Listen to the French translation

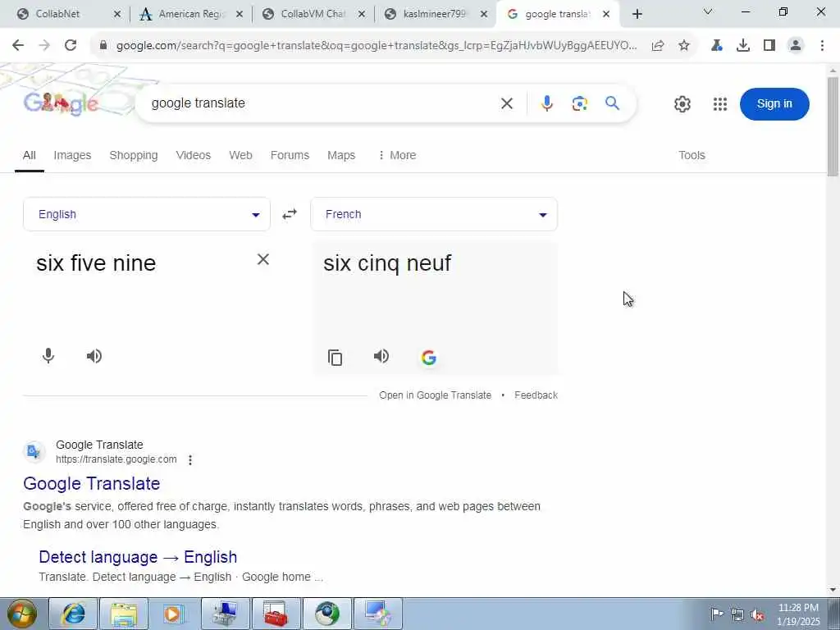(x=381, y=356)
